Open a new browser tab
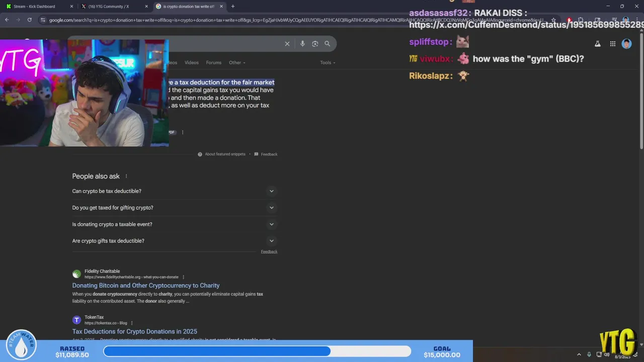644x362 pixels. pos(232,7)
